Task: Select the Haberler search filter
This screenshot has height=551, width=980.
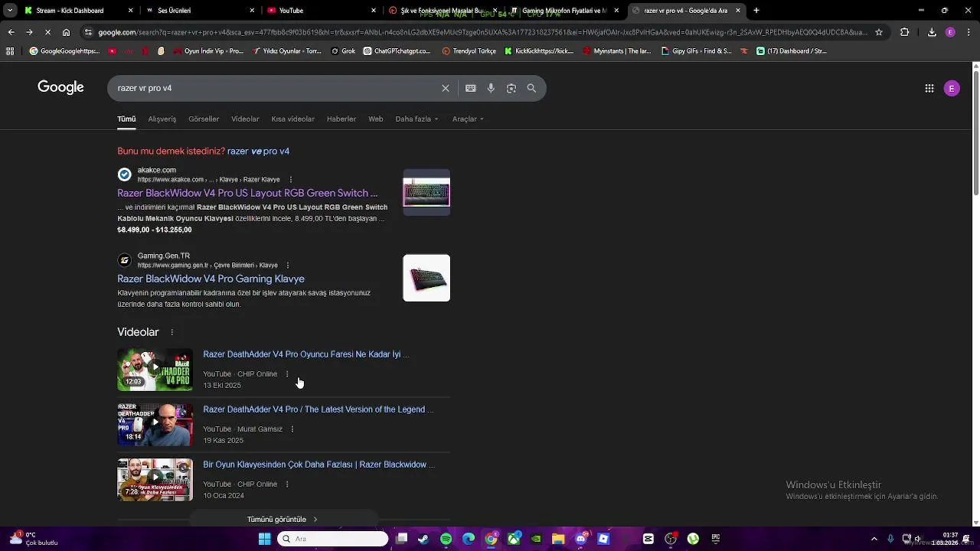Action: pyautogui.click(x=341, y=119)
